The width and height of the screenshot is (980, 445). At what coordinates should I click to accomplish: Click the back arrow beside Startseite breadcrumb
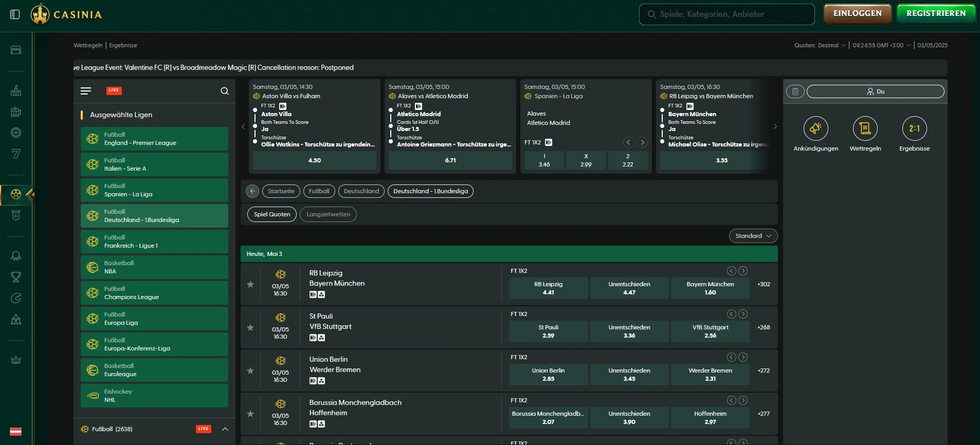pyautogui.click(x=252, y=191)
